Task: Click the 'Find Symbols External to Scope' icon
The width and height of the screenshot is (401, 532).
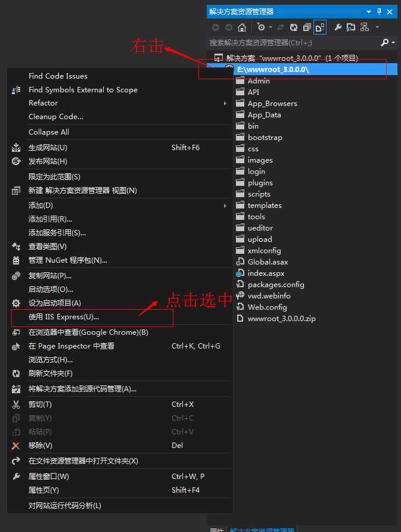Action: tap(16, 90)
